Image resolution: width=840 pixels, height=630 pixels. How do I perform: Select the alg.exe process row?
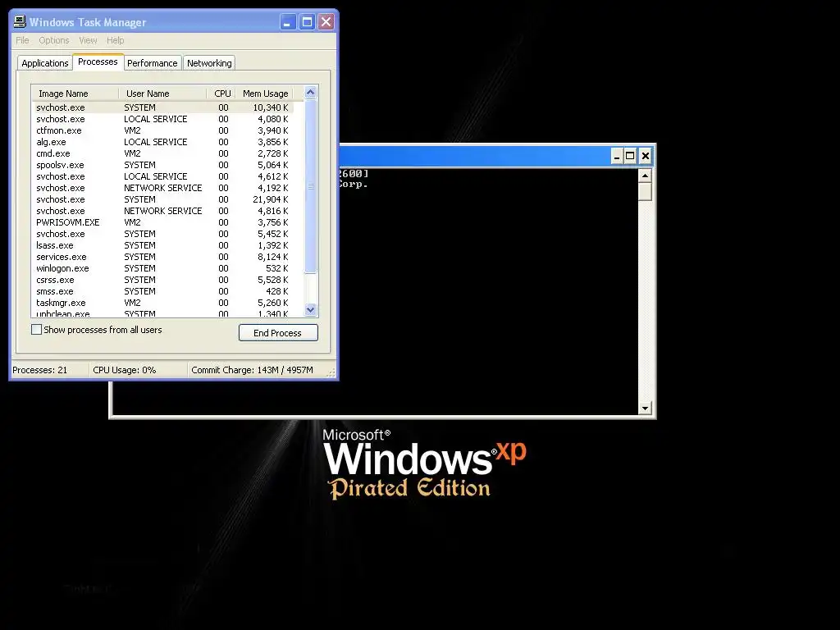tap(162, 142)
